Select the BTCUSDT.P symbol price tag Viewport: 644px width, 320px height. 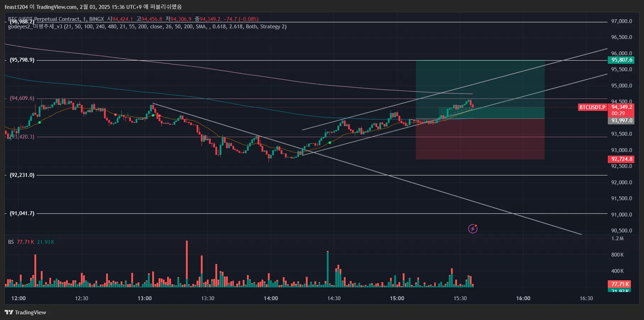(x=592, y=107)
